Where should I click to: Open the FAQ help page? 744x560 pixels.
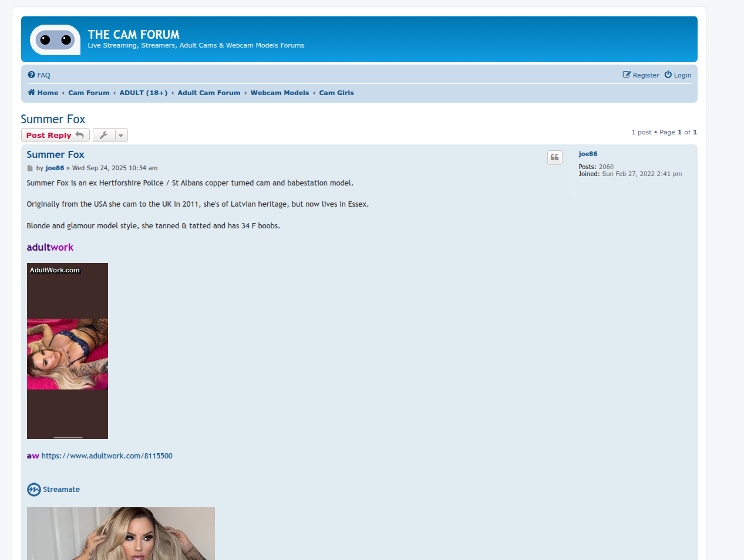(39, 75)
